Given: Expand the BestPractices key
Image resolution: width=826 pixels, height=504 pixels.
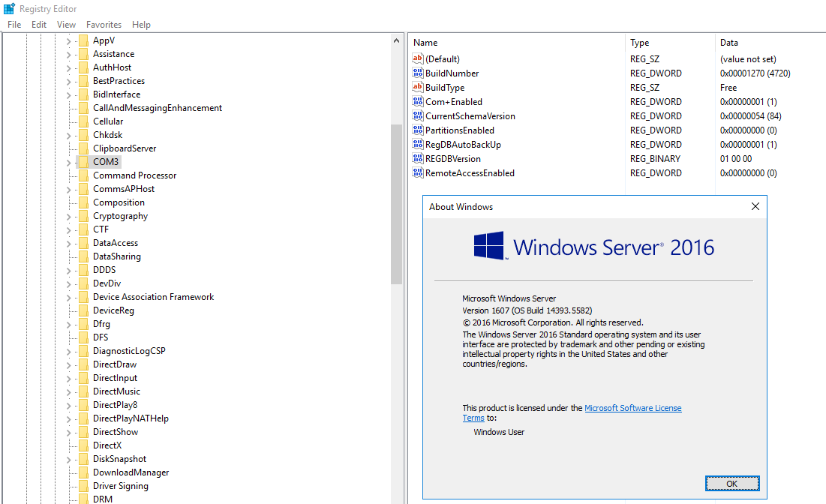Looking at the screenshot, I should (x=68, y=81).
